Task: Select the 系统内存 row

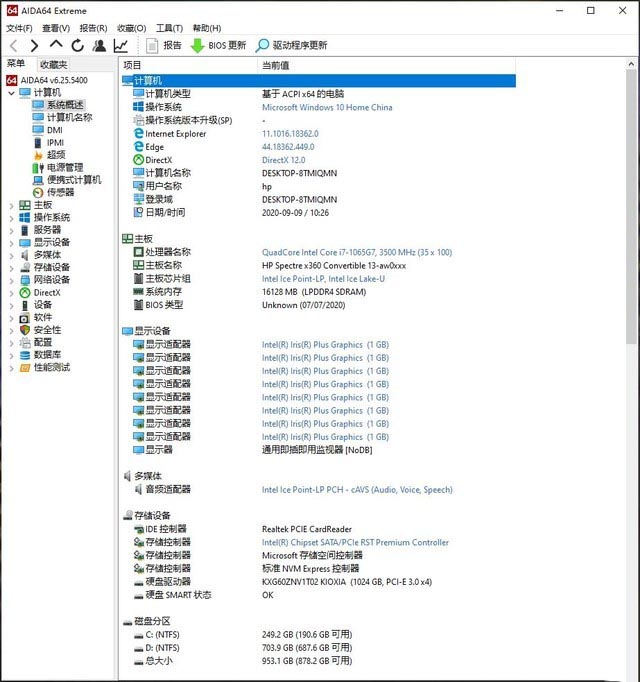Action: point(318,292)
